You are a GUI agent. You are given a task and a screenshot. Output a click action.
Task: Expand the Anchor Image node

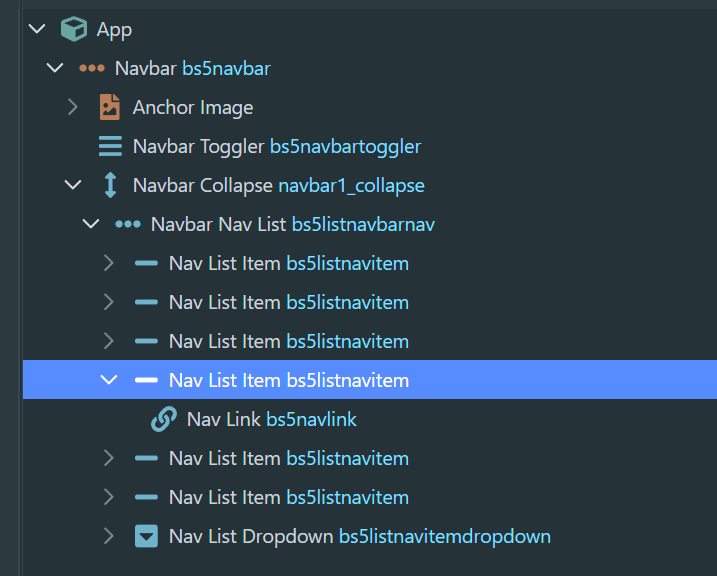pos(73,107)
